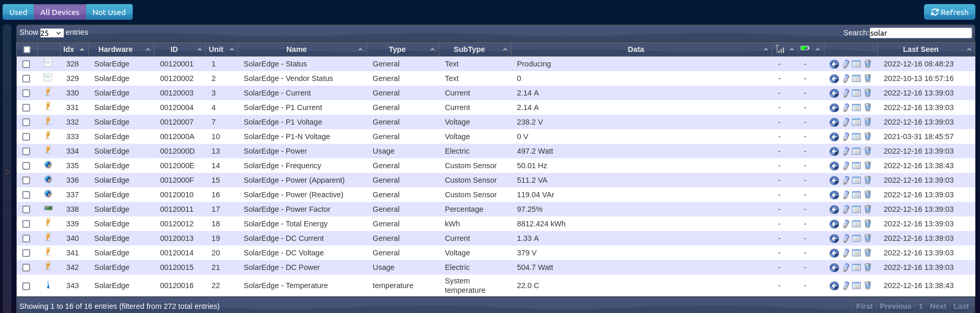The height and width of the screenshot is (313, 980).
Task: Sort the table by Name column
Action: tap(302, 49)
